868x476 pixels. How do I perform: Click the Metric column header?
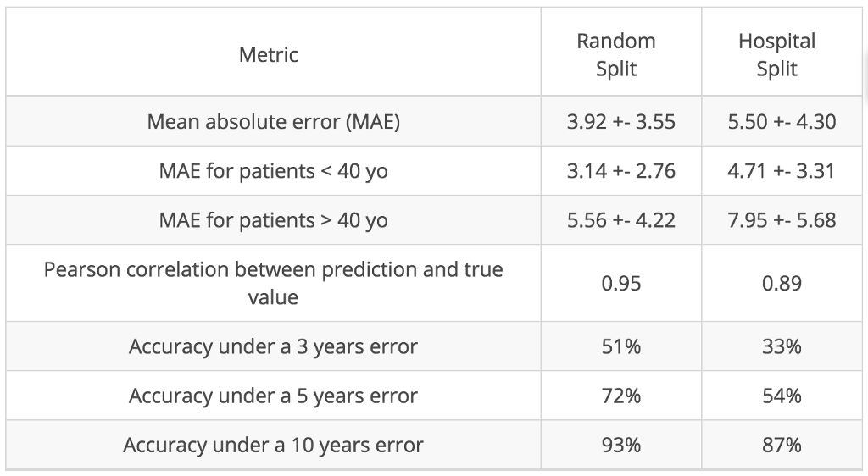pos(269,55)
